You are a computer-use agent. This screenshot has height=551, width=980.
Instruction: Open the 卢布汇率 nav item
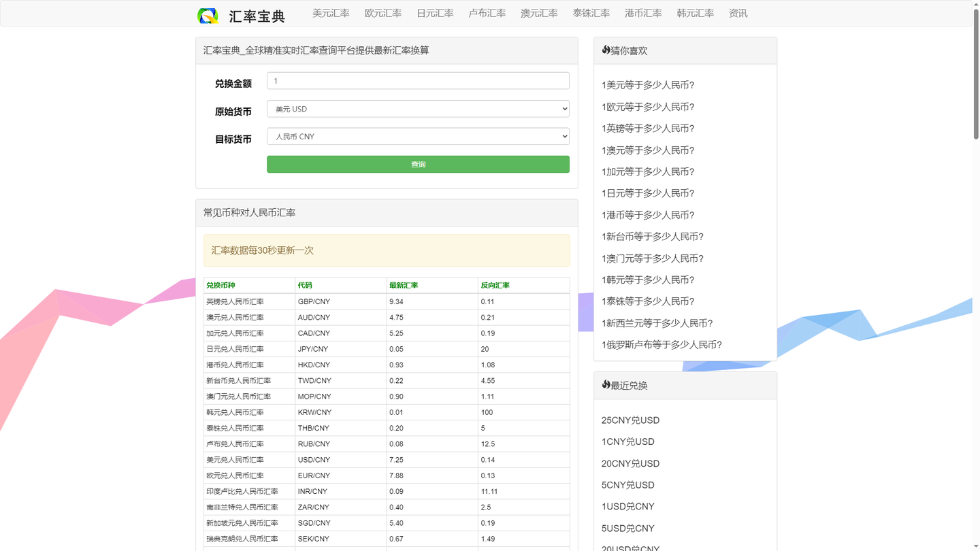[487, 13]
